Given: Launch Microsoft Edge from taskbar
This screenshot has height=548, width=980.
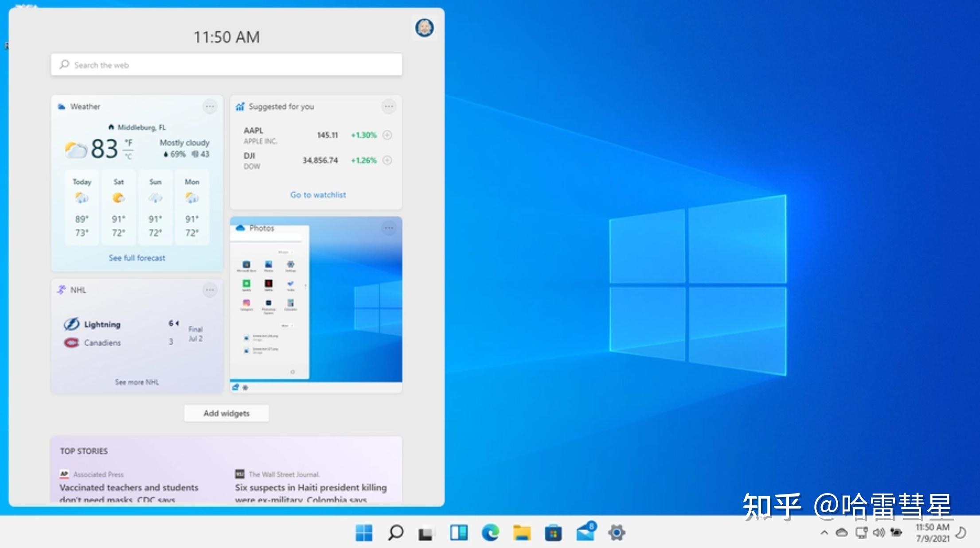Looking at the screenshot, I should pyautogui.click(x=490, y=532).
